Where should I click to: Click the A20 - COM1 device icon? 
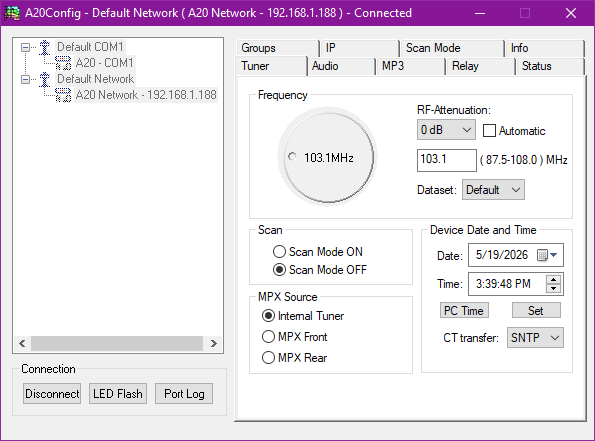(x=63, y=63)
